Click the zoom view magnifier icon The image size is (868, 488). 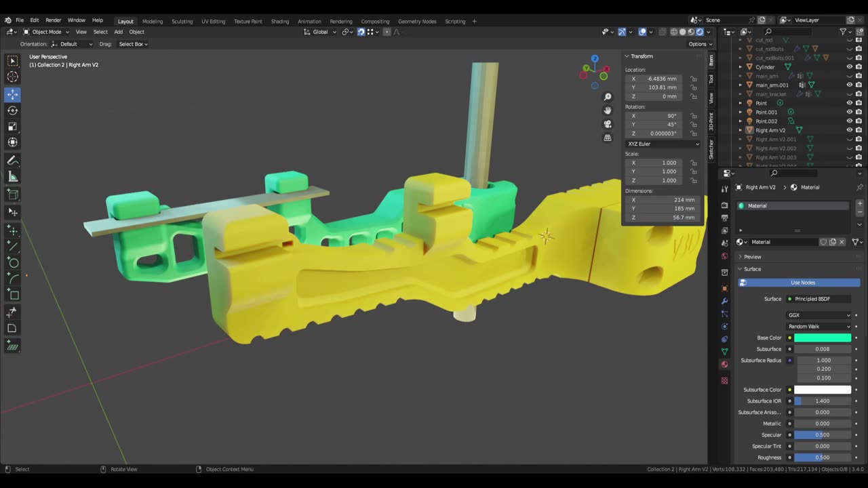click(x=608, y=97)
